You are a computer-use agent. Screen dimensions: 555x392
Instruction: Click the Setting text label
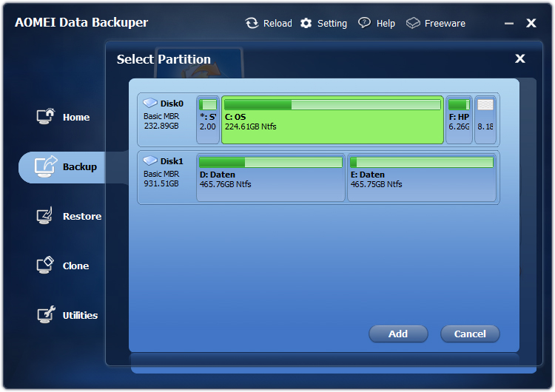click(332, 24)
